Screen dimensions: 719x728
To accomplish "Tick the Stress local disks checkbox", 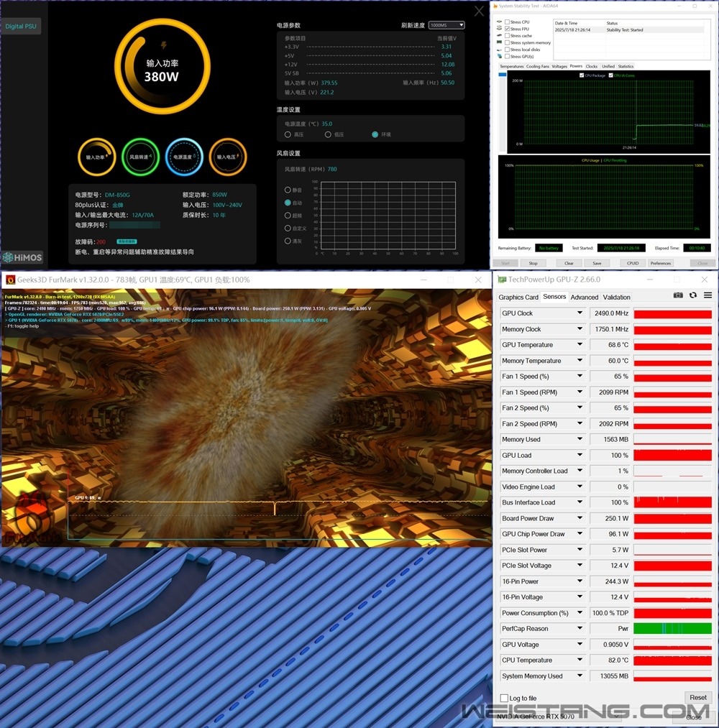I will point(507,49).
